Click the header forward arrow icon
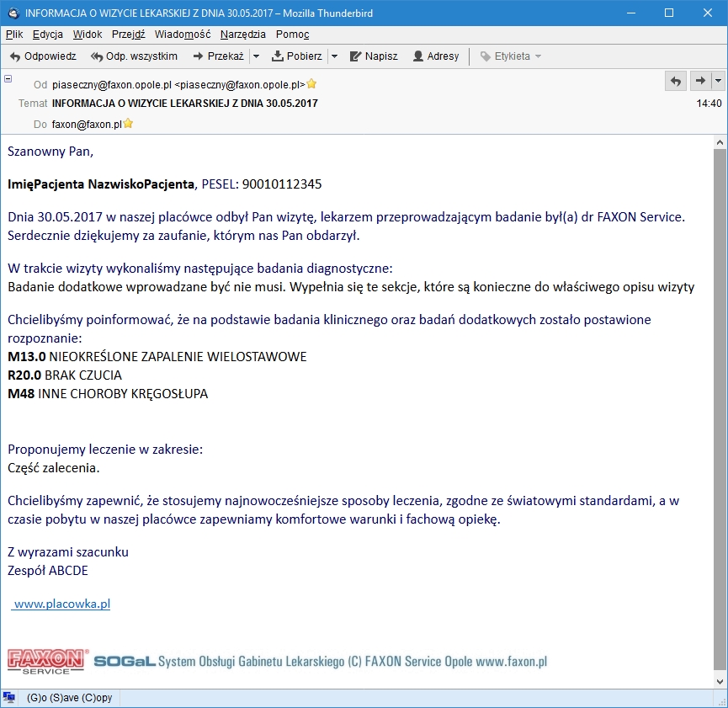This screenshot has width=728, height=708. pyautogui.click(x=700, y=82)
